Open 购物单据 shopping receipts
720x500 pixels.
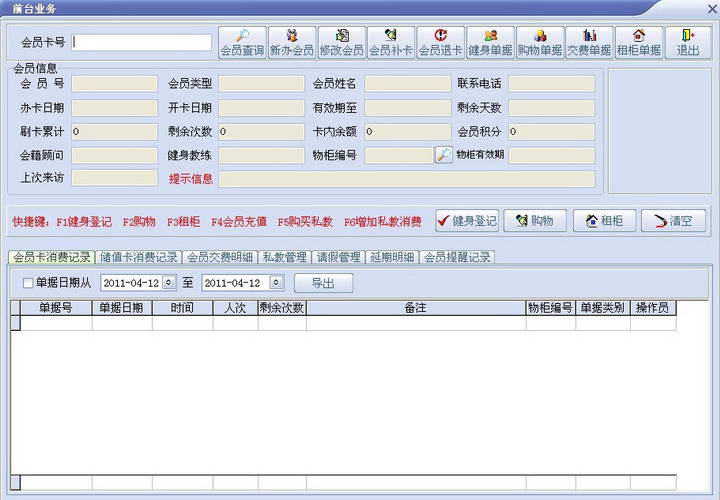click(540, 42)
